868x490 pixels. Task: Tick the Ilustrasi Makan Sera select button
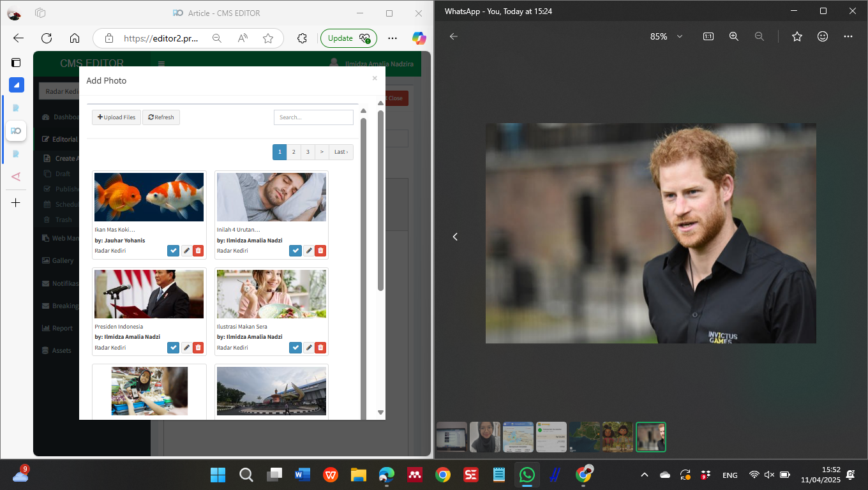[x=295, y=348]
